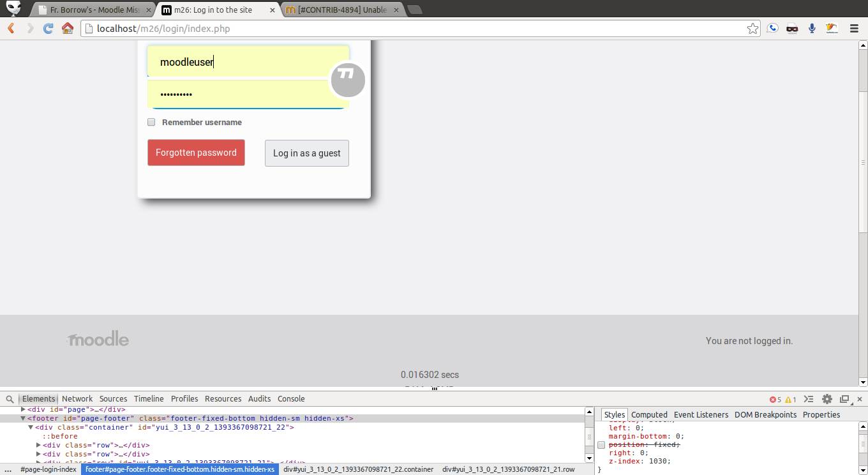Click the password input field

point(248,94)
